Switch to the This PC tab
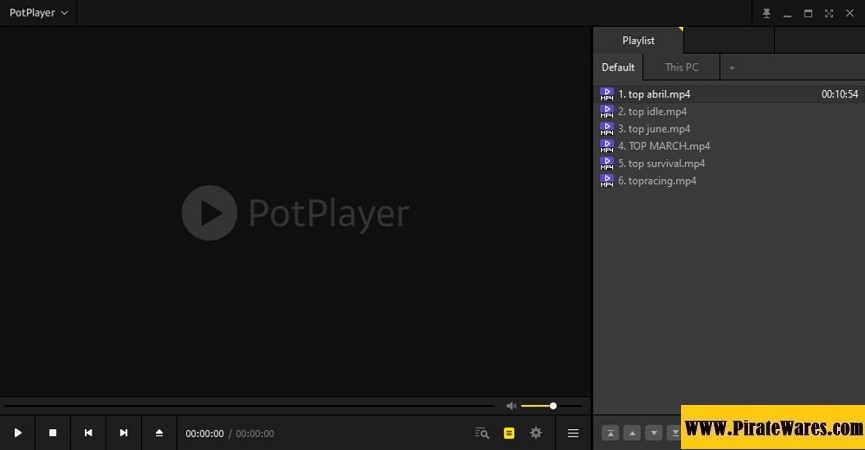Screen dimensions: 865x450 (x=681, y=68)
